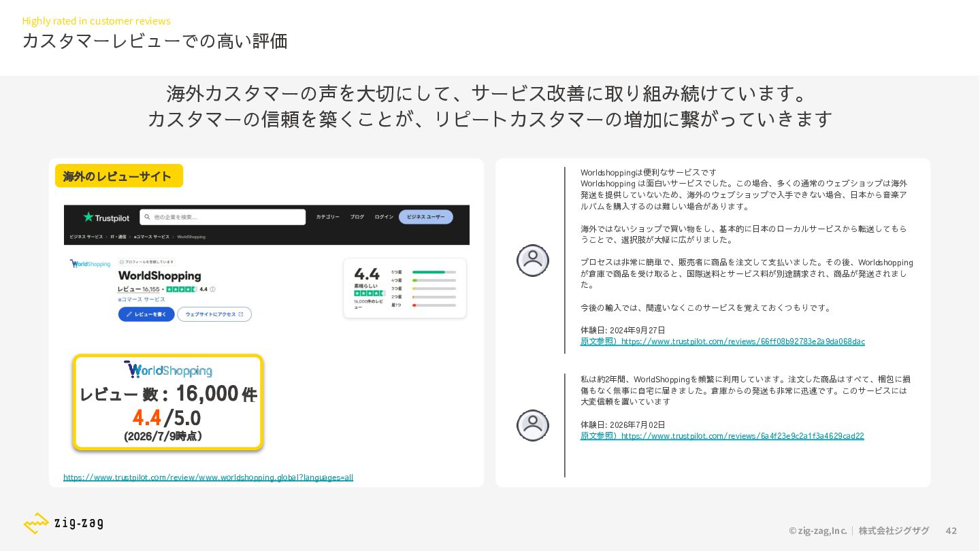Click the Highly rated in customer reviews subtitle
980x551 pixels.
(96, 21)
